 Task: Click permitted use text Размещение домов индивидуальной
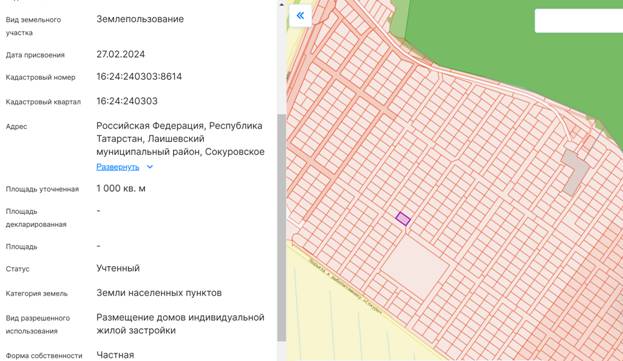pos(180,318)
